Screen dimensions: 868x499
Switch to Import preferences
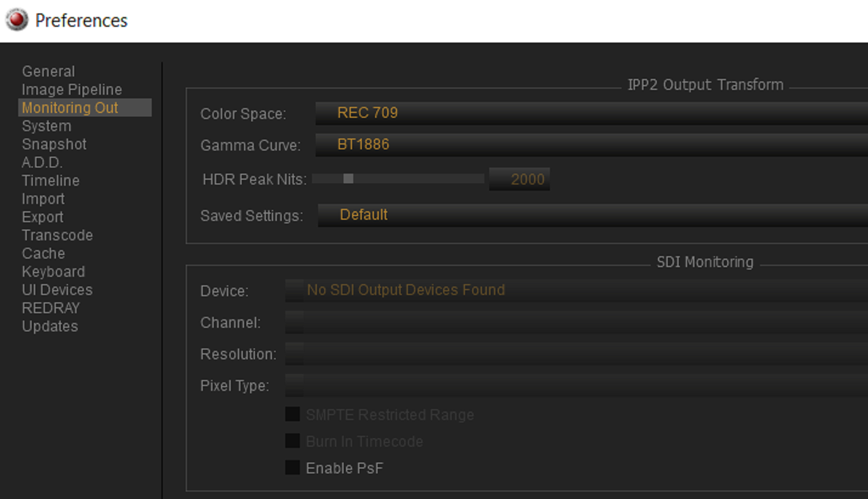(43, 199)
